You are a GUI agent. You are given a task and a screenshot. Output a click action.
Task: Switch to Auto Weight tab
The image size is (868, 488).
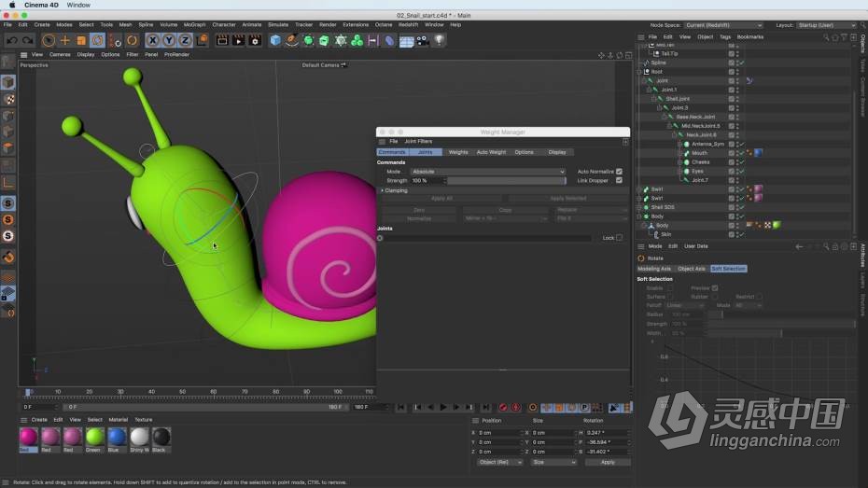tap(491, 152)
